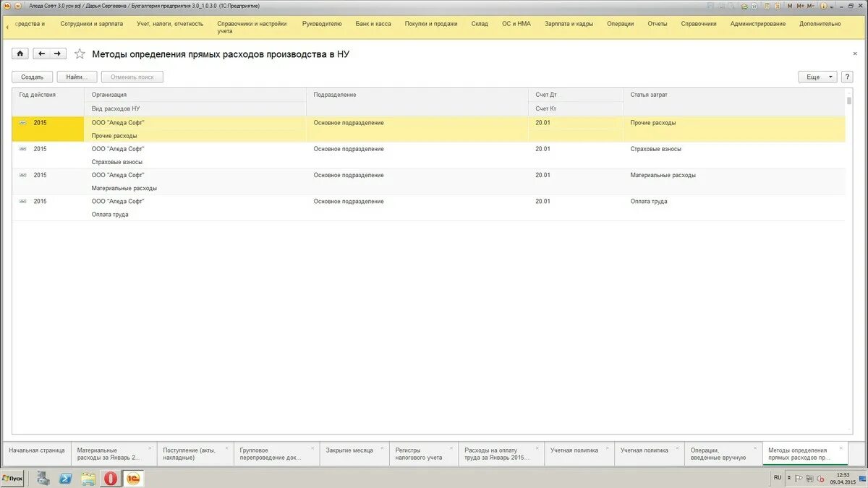
Task: Open the Отчеты section
Action: 658,24
